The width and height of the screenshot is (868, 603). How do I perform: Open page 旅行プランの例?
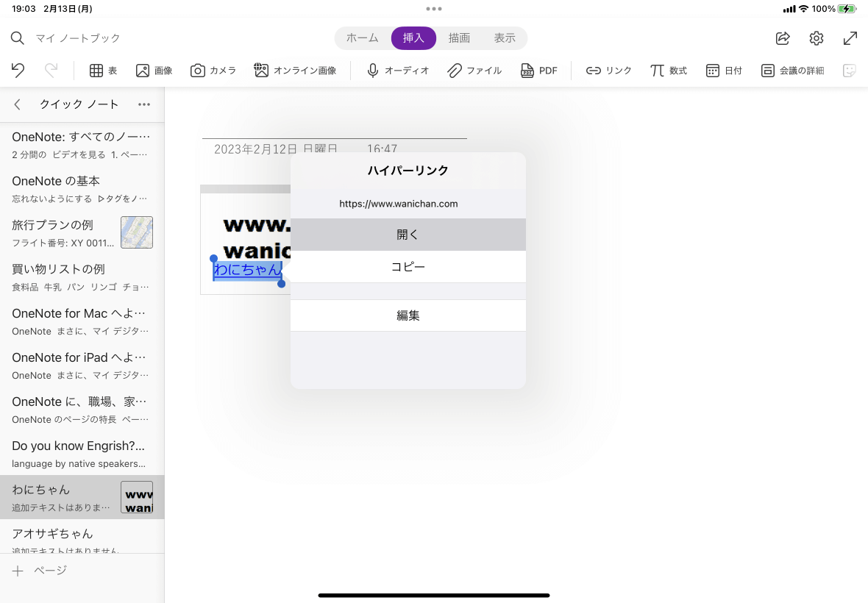tap(82, 233)
